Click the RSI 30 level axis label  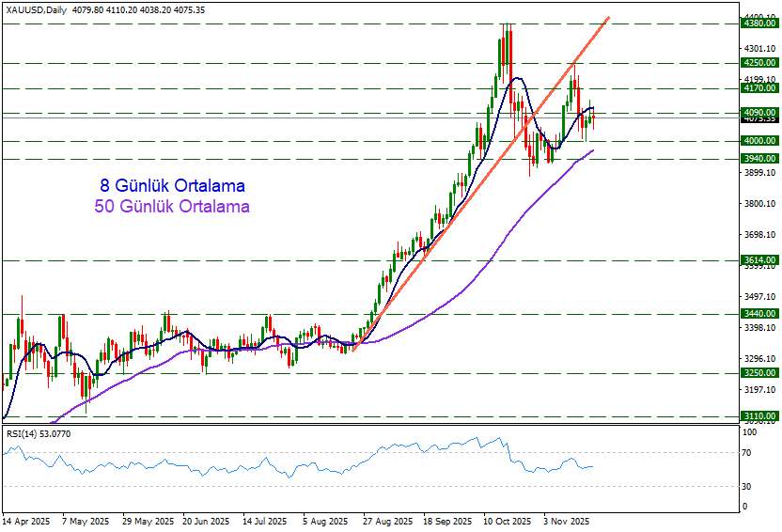coord(748,486)
